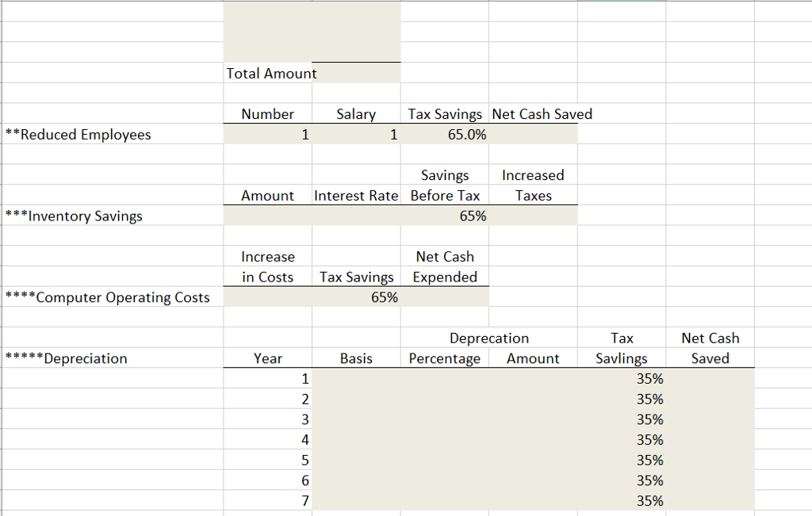This screenshot has width=812, height=516.
Task: Select the Year 1 cell in depreciation table
Action: point(268,378)
